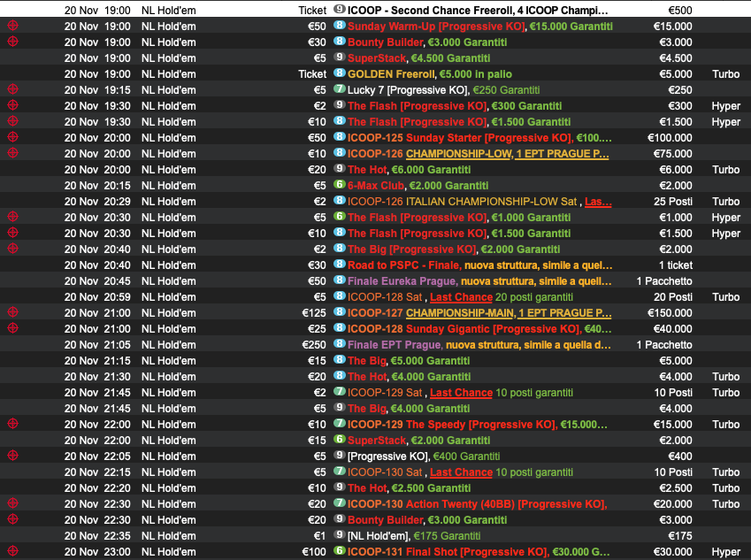Click the knockout target icon beside Lucky 7

pos(13,89)
